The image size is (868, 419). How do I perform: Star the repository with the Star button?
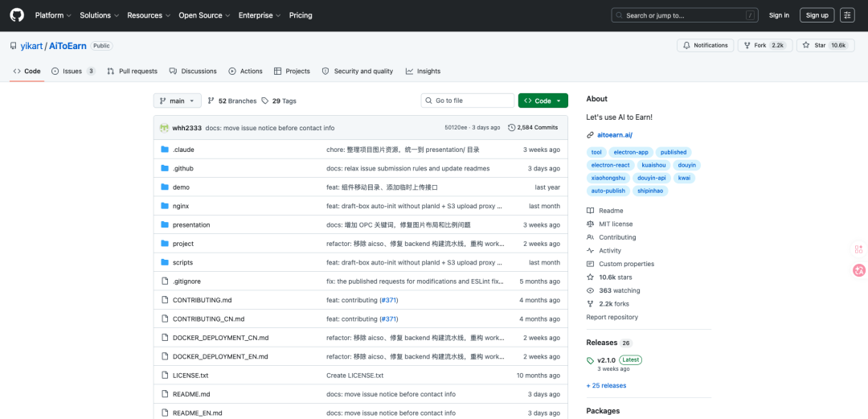(x=825, y=46)
